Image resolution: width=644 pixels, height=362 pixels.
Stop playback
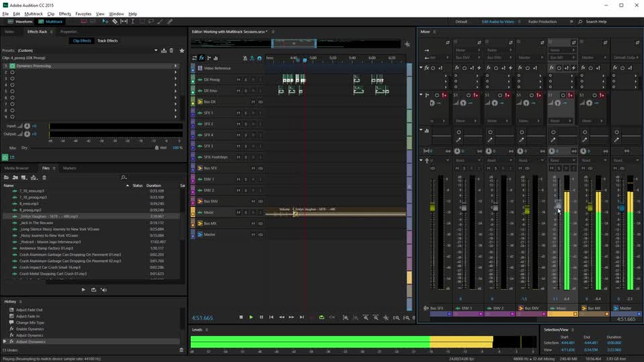coord(241,317)
